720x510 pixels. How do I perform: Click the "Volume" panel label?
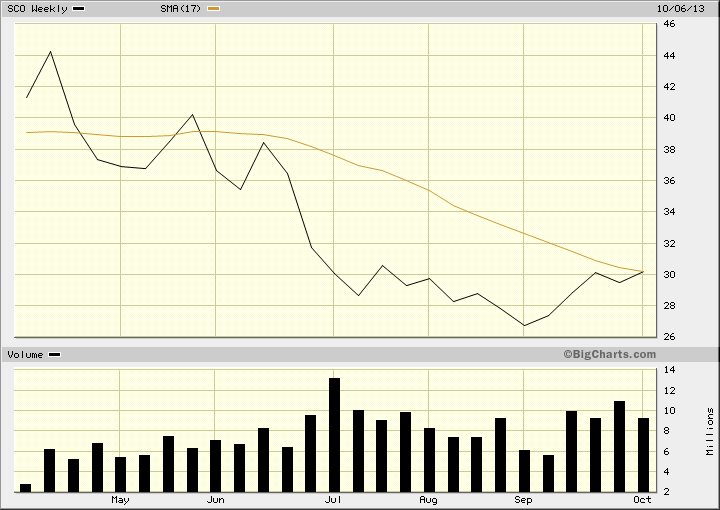pyautogui.click(x=25, y=355)
